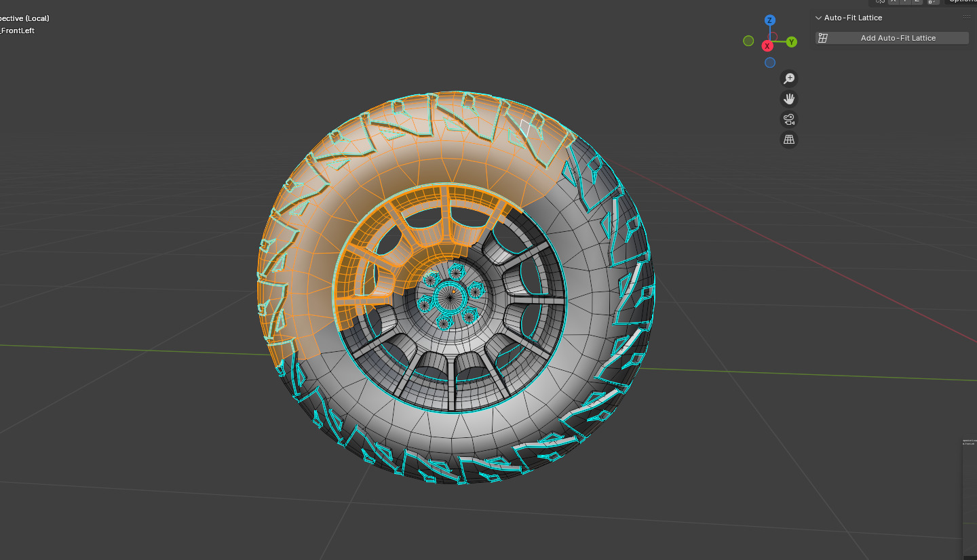
Task: Click the hand pan view icon
Action: 789,99
